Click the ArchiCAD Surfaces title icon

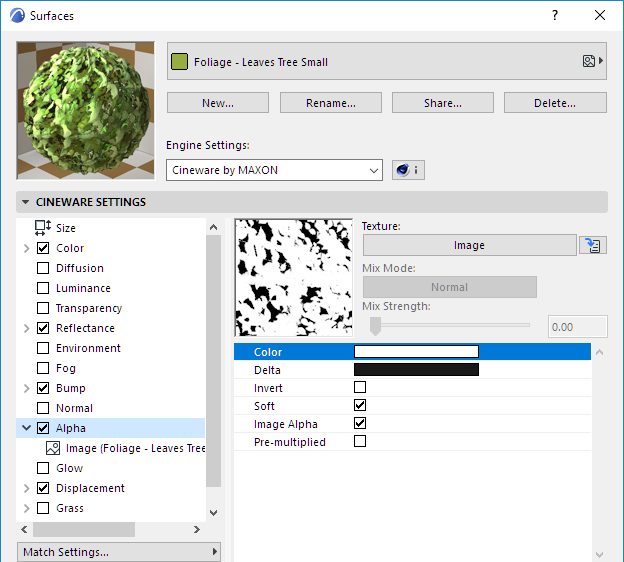click(x=17, y=16)
